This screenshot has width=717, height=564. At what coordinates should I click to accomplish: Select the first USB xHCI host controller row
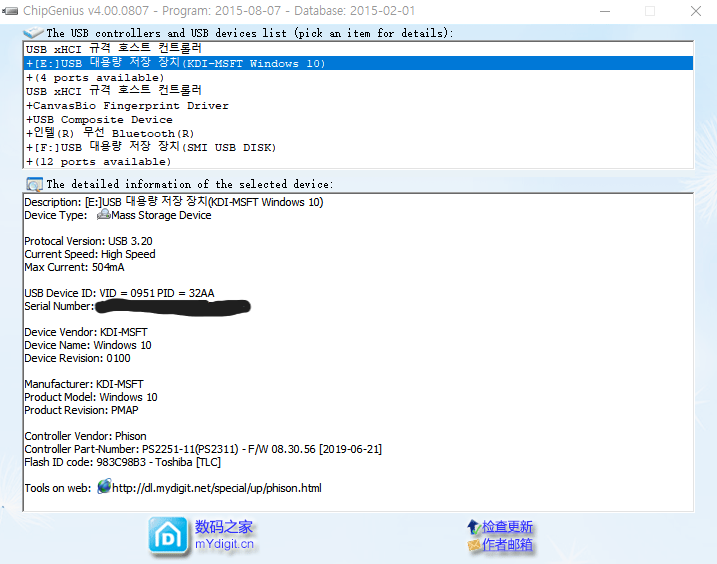(358, 48)
